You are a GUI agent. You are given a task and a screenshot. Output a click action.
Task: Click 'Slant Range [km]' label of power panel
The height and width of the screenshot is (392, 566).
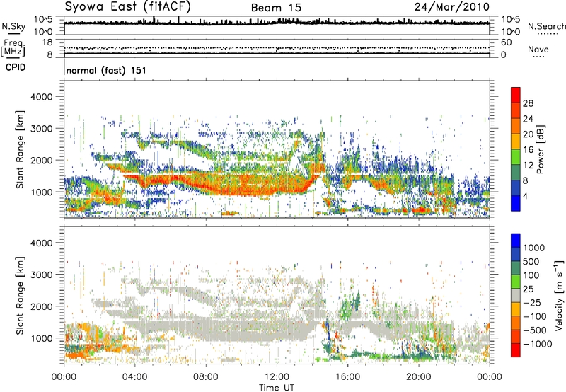(20, 149)
